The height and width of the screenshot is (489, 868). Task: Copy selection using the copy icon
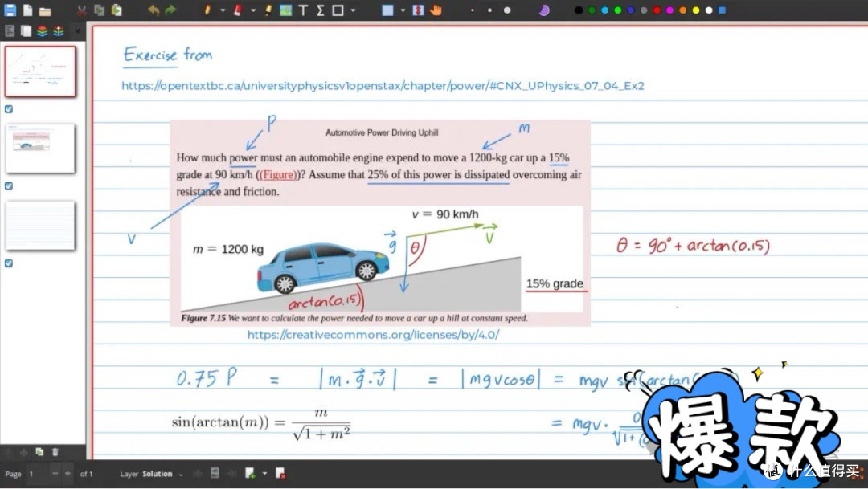pos(99,10)
